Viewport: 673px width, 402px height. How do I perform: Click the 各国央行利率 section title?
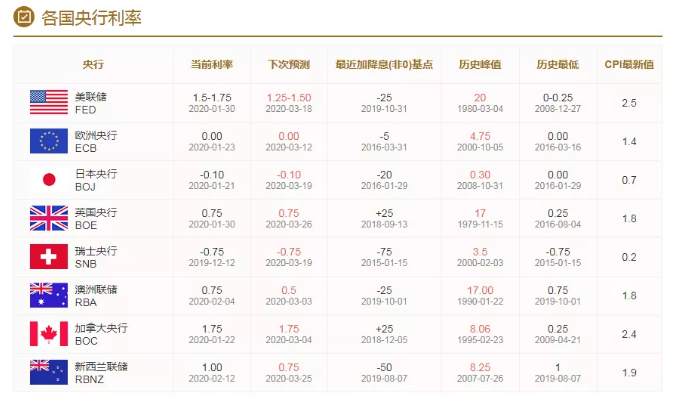click(91, 18)
